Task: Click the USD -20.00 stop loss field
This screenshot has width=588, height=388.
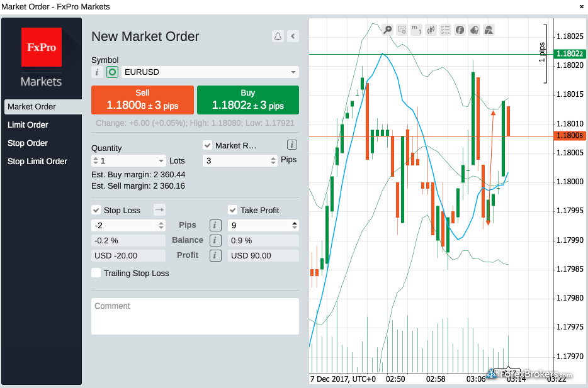Action: tap(128, 255)
